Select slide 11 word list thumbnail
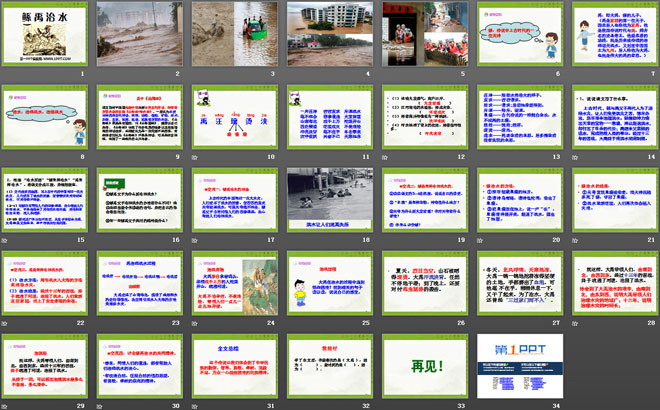The image size is (660, 410). pyautogui.click(x=330, y=117)
